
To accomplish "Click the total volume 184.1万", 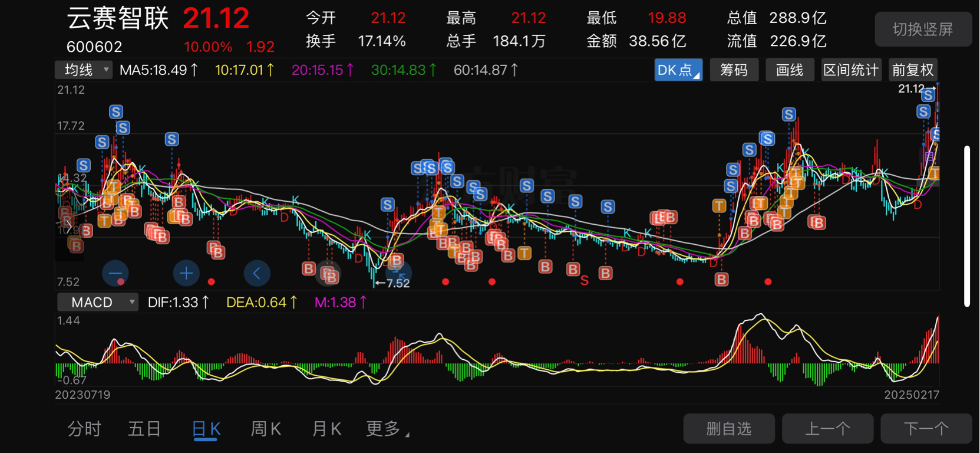I will click(519, 41).
